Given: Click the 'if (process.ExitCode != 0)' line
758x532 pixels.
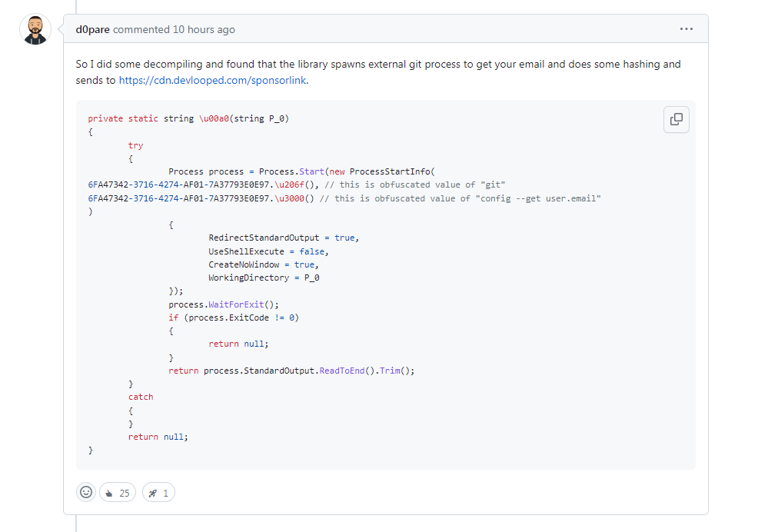Looking at the screenshot, I should [x=234, y=318].
